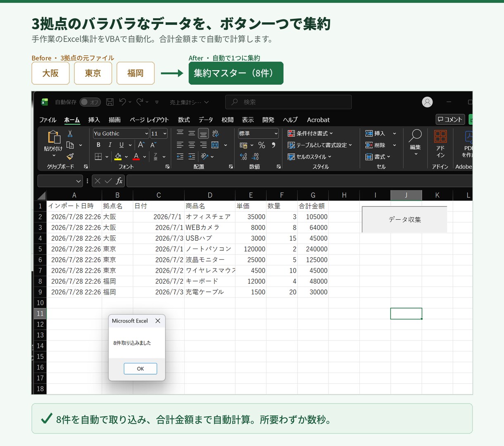This screenshot has width=504, height=446.
Task: Click in the formula bar field
Action: tap(300, 181)
